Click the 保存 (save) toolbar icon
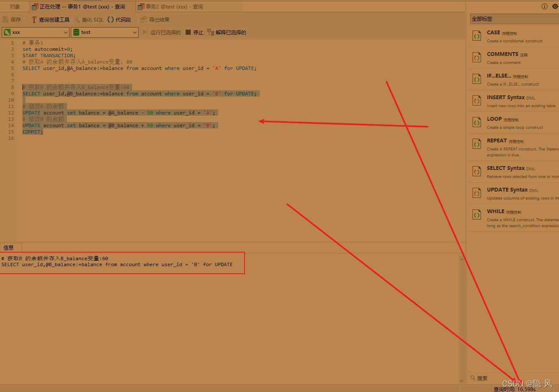Image resolution: width=559 pixels, height=392 pixels. coord(6,19)
